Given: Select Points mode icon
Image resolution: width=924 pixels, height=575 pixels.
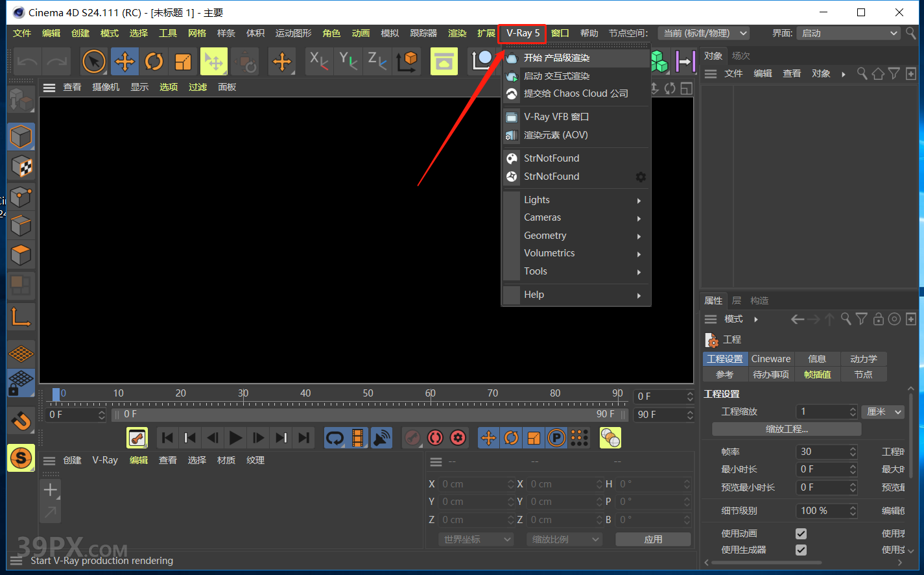Looking at the screenshot, I should pyautogui.click(x=21, y=197).
